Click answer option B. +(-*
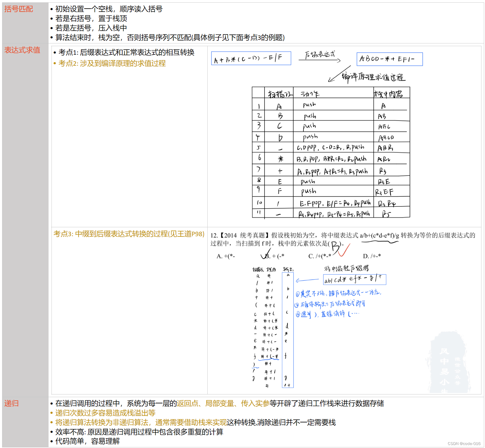The width and height of the screenshot is (485, 448). tap(274, 256)
